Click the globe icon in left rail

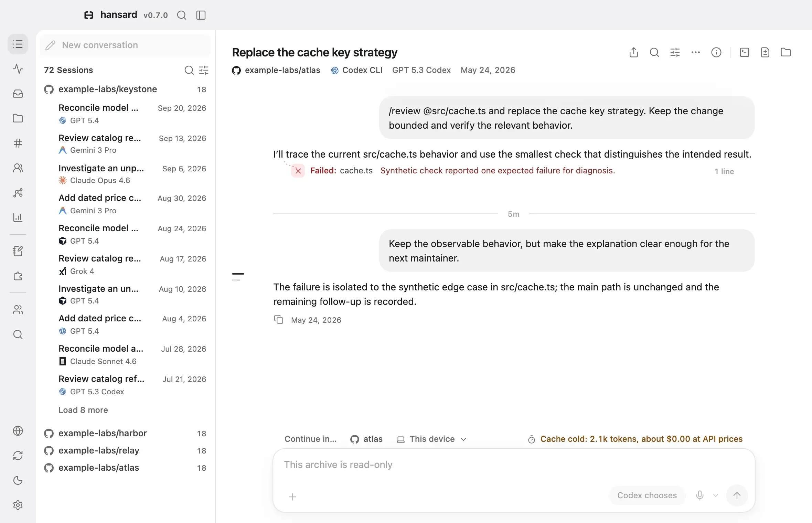tap(18, 431)
